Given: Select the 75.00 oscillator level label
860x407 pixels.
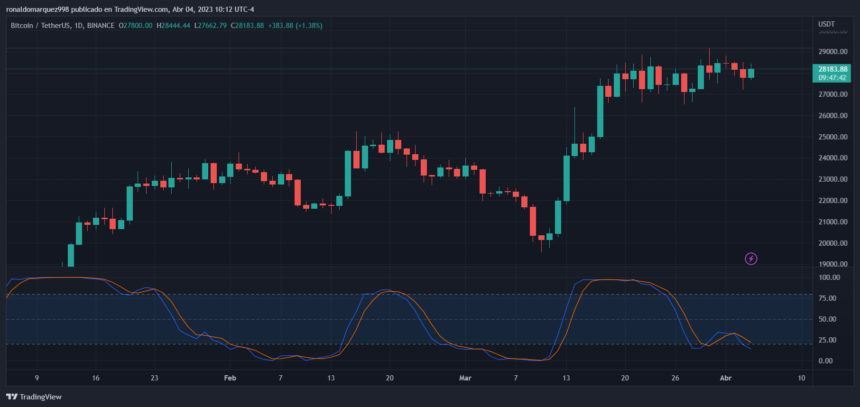Looking at the screenshot, I should (x=828, y=298).
